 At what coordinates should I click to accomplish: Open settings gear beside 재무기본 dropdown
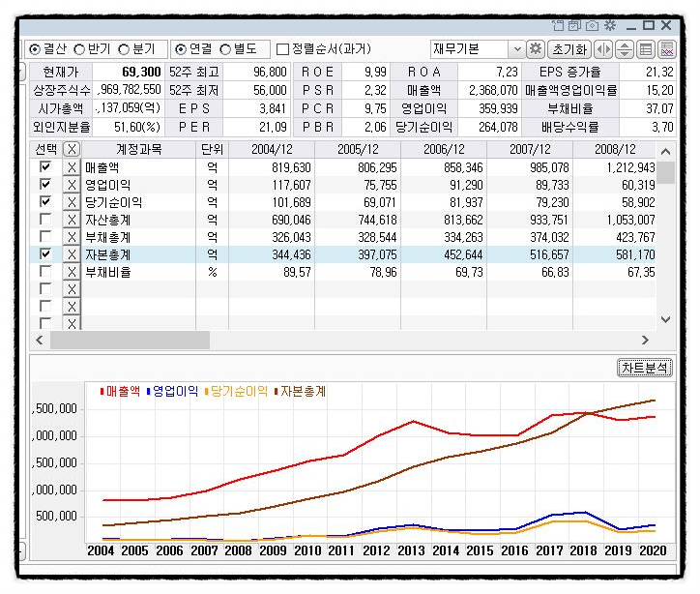(536, 49)
